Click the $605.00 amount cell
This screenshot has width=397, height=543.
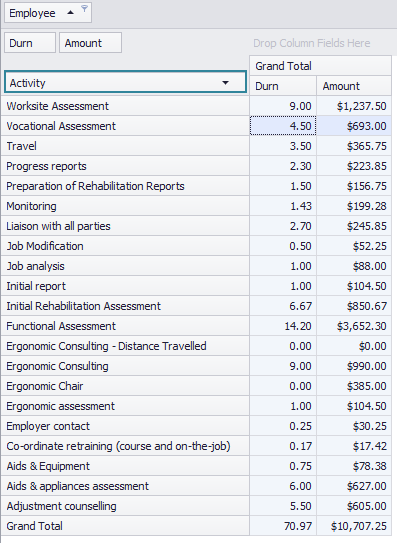click(x=354, y=506)
